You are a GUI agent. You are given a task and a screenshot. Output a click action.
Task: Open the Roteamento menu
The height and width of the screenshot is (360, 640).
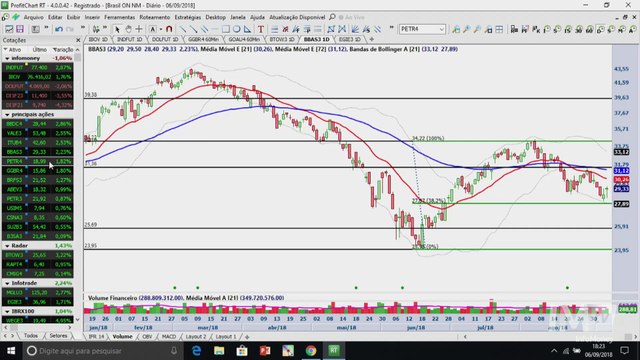coord(155,17)
